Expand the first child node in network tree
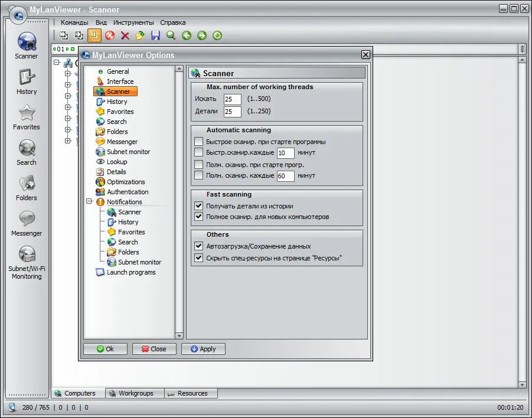 click(x=68, y=73)
